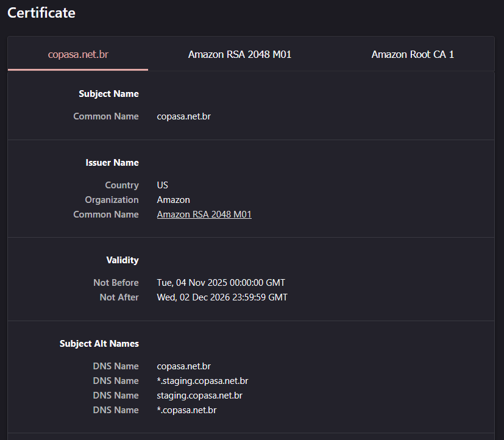
Task: Click the Organization value Amazon
Action: click(x=173, y=200)
